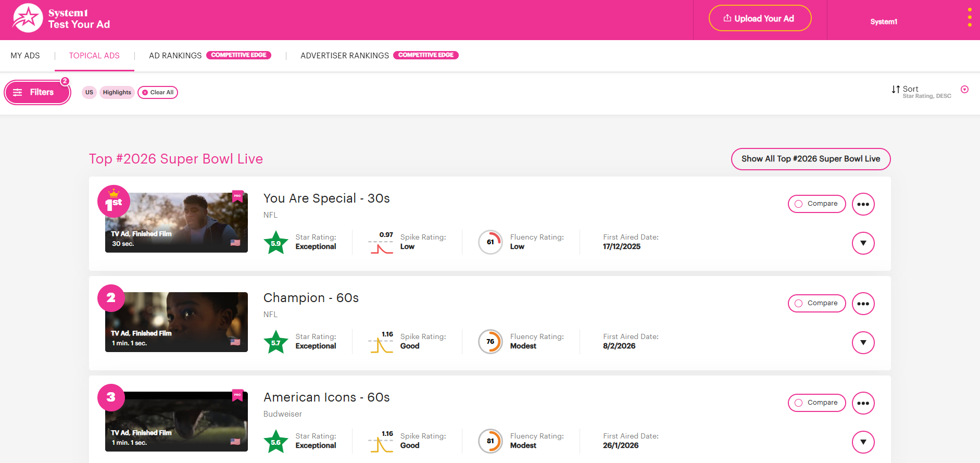The width and height of the screenshot is (980, 463).
Task: Open the American Icons - 60s title
Action: (326, 397)
